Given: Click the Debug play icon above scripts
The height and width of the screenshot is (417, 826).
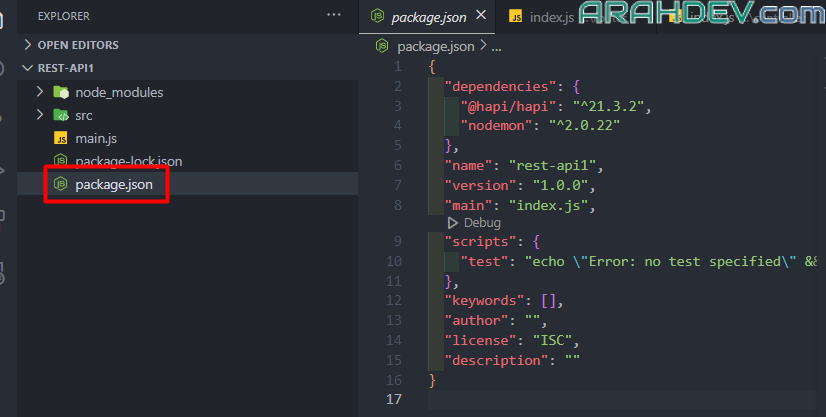Looking at the screenshot, I should click(453, 223).
